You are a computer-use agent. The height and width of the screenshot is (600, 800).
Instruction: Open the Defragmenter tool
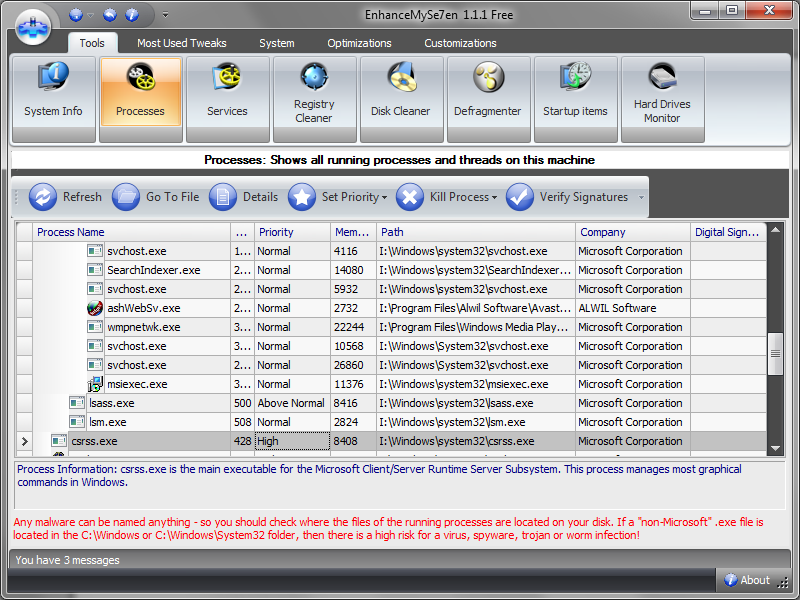click(x=487, y=98)
